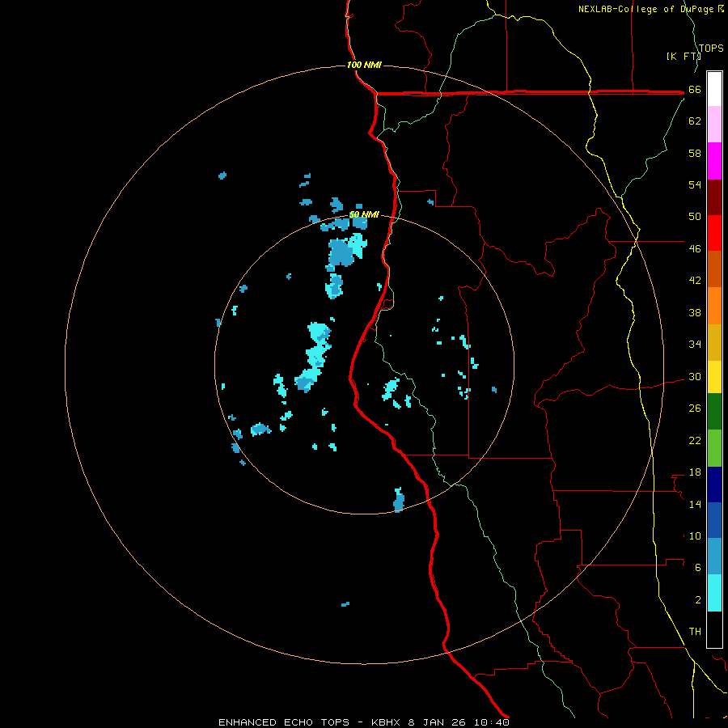Click the 50 NMI range ring label
The height and width of the screenshot is (728, 728).
[x=365, y=214]
